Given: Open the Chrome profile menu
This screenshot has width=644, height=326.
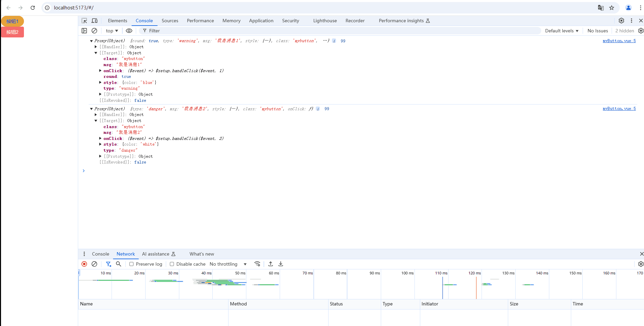Looking at the screenshot, I should pos(628,8).
